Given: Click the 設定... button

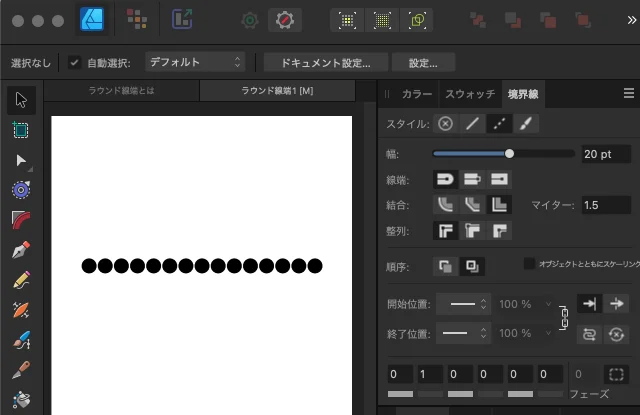Looking at the screenshot, I should 423,62.
